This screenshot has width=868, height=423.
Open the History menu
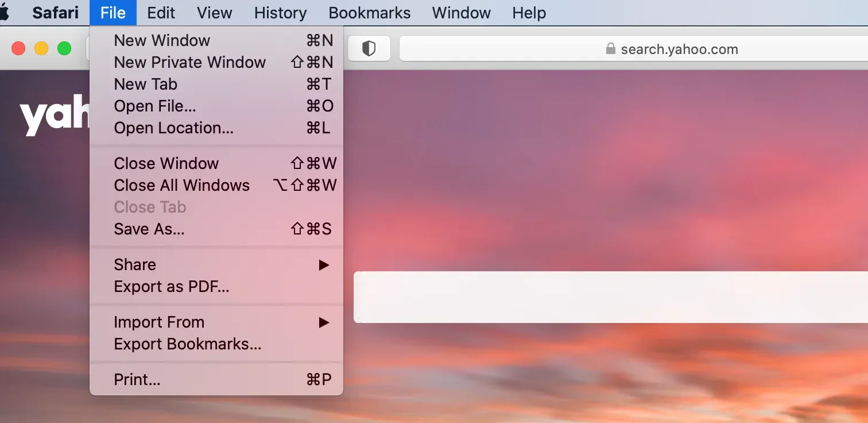(280, 13)
